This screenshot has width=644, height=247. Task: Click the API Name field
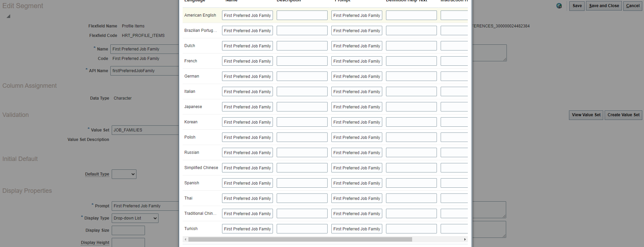coord(145,71)
